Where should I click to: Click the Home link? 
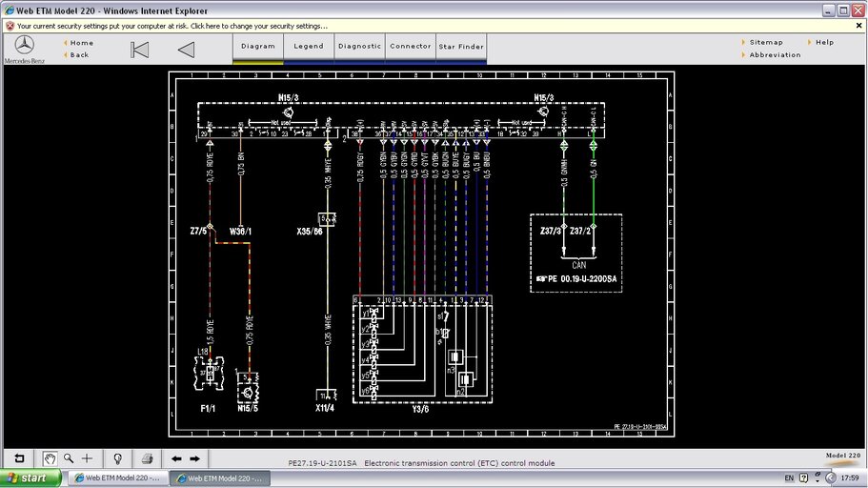click(x=81, y=43)
